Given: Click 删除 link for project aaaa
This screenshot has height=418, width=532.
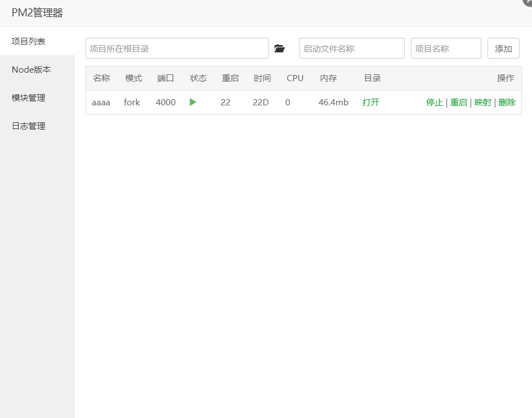Looking at the screenshot, I should pyautogui.click(x=507, y=102).
